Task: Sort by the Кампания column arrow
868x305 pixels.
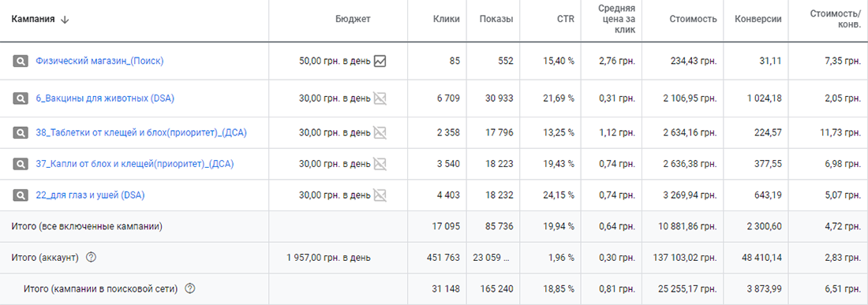Action: (x=65, y=20)
